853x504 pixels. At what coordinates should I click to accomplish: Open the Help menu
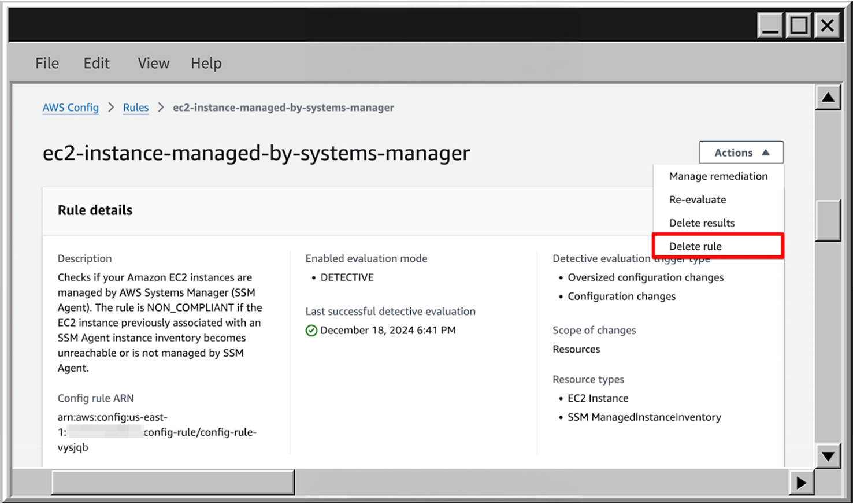coord(206,63)
